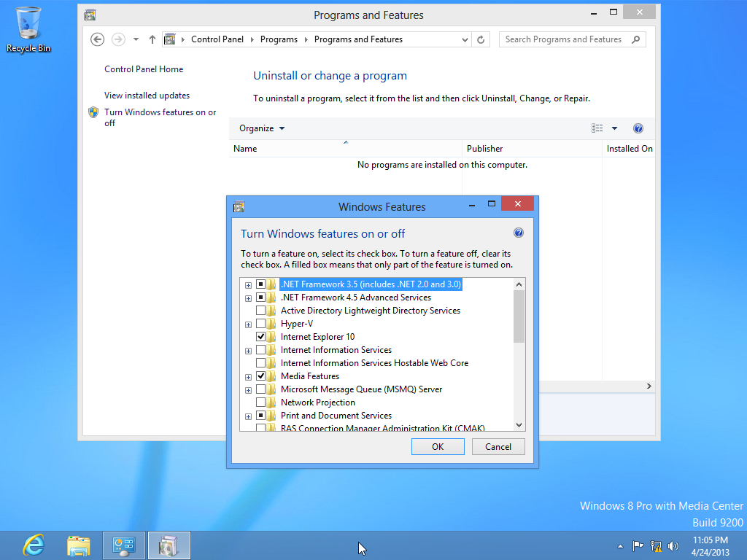Open help in Programs and Features toolbar
This screenshot has width=747, height=560.
click(638, 128)
